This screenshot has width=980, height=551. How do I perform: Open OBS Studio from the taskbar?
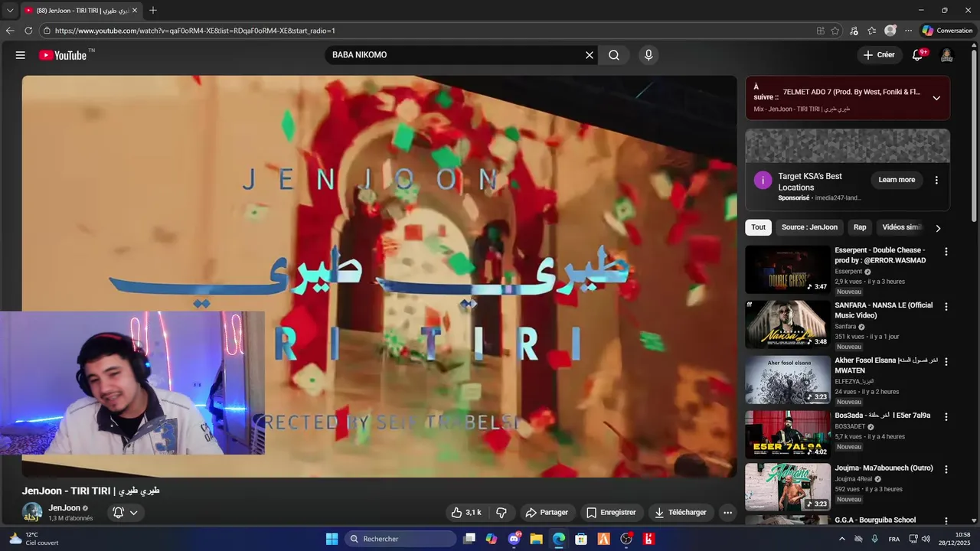coord(626,539)
